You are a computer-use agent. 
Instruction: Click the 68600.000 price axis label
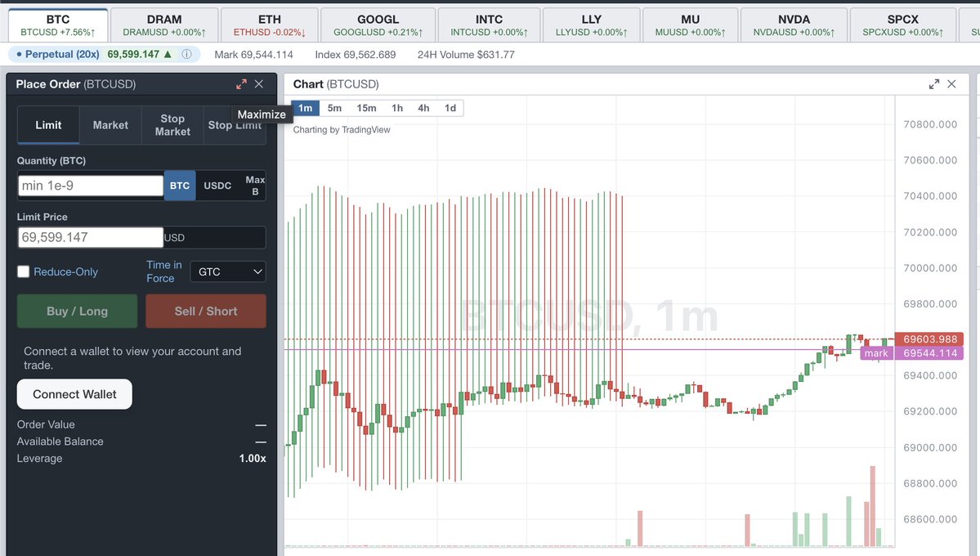[930, 519]
